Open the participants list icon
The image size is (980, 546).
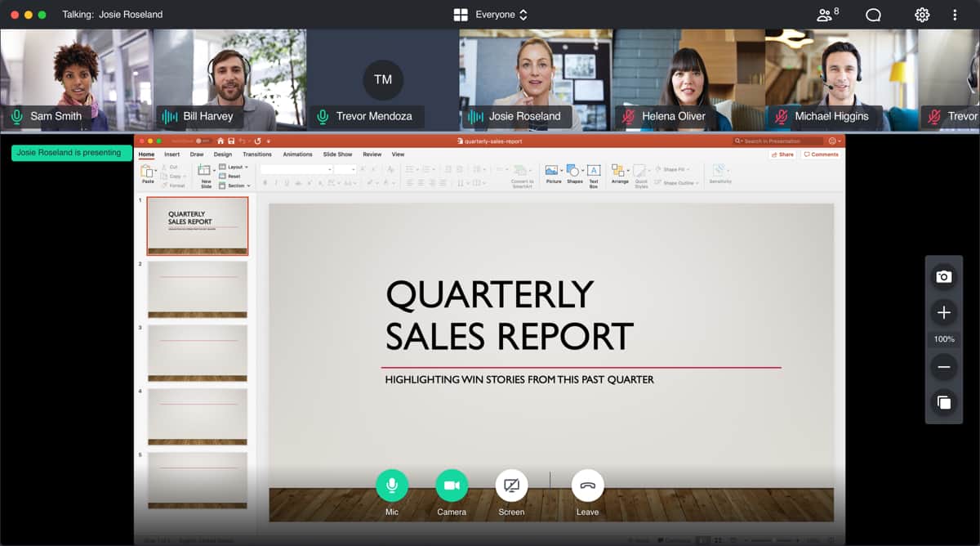(x=827, y=15)
